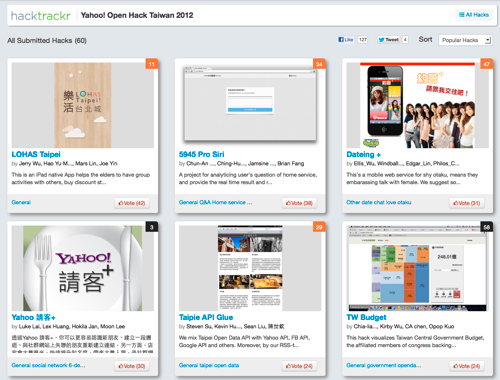The image size is (500, 380).
Task: Vote for Dateing + (31)
Action: coord(467,203)
